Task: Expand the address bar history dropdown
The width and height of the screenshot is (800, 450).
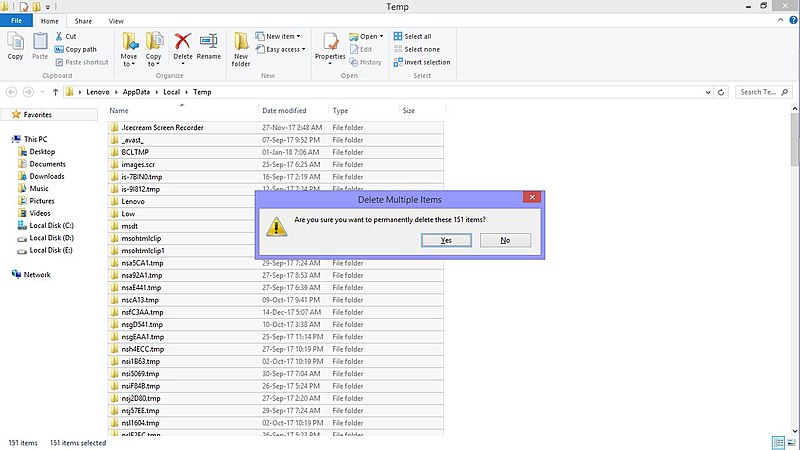Action: 708,92
